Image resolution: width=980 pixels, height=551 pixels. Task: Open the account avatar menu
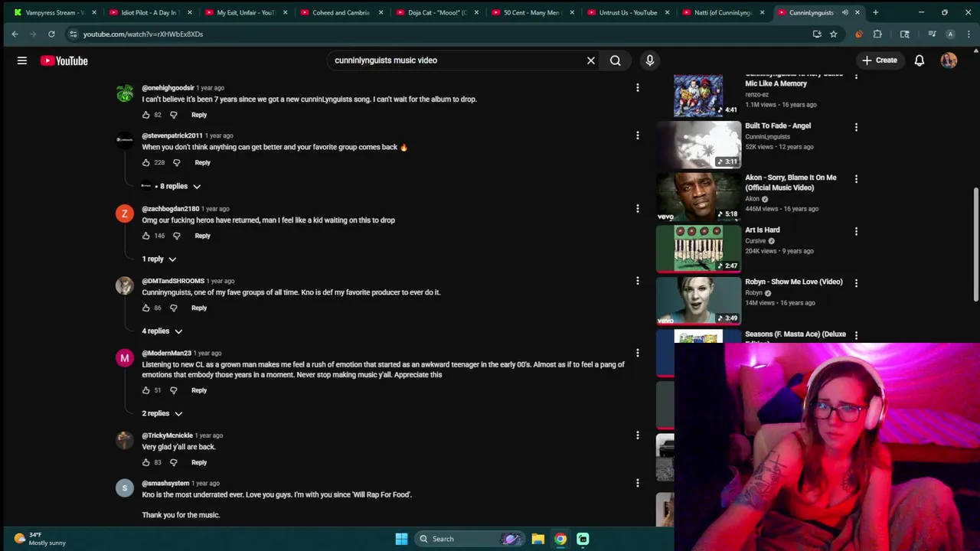949,60
